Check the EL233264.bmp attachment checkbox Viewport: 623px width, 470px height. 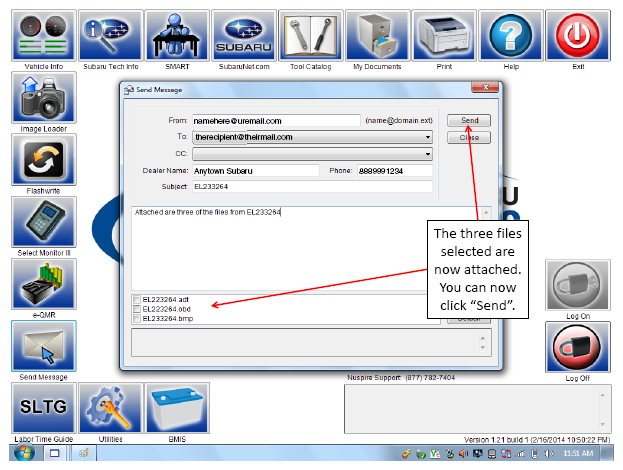(137, 319)
